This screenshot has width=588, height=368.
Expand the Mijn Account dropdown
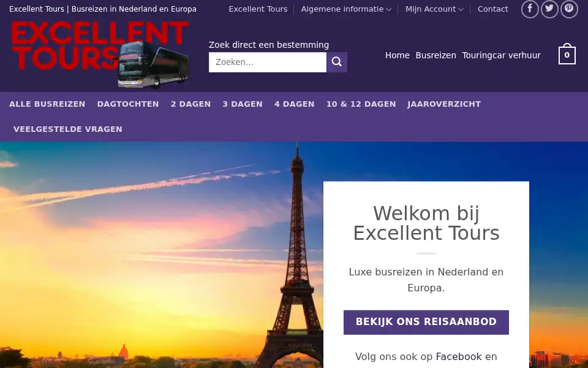coord(434,9)
